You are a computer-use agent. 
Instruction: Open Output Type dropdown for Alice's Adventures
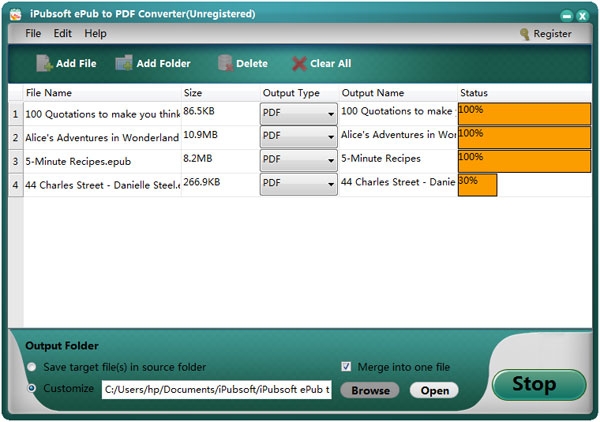pos(298,137)
